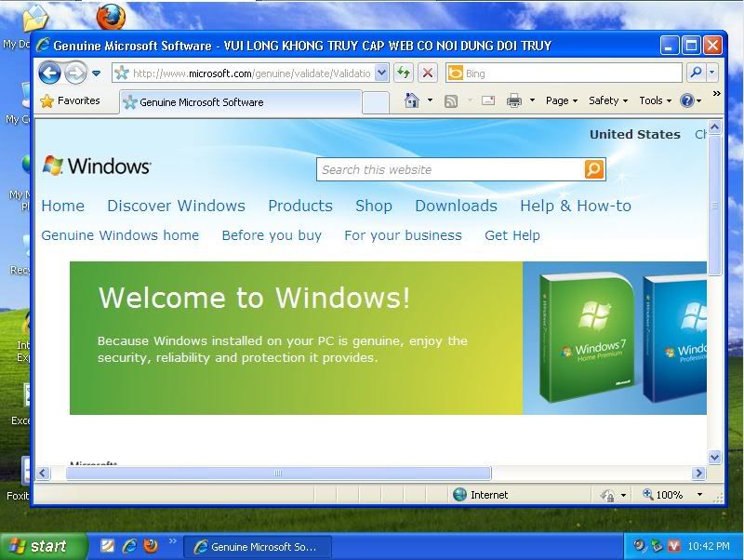Image resolution: width=744 pixels, height=560 pixels.
Task: Click the Home house icon
Action: [x=412, y=100]
